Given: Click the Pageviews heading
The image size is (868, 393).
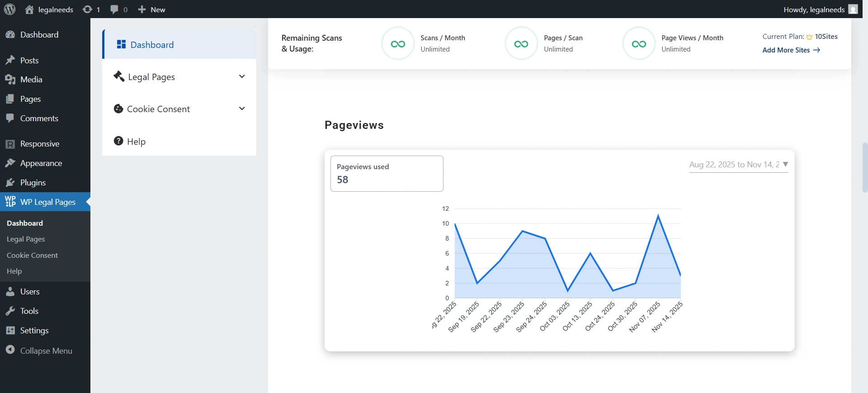Looking at the screenshot, I should [x=354, y=125].
